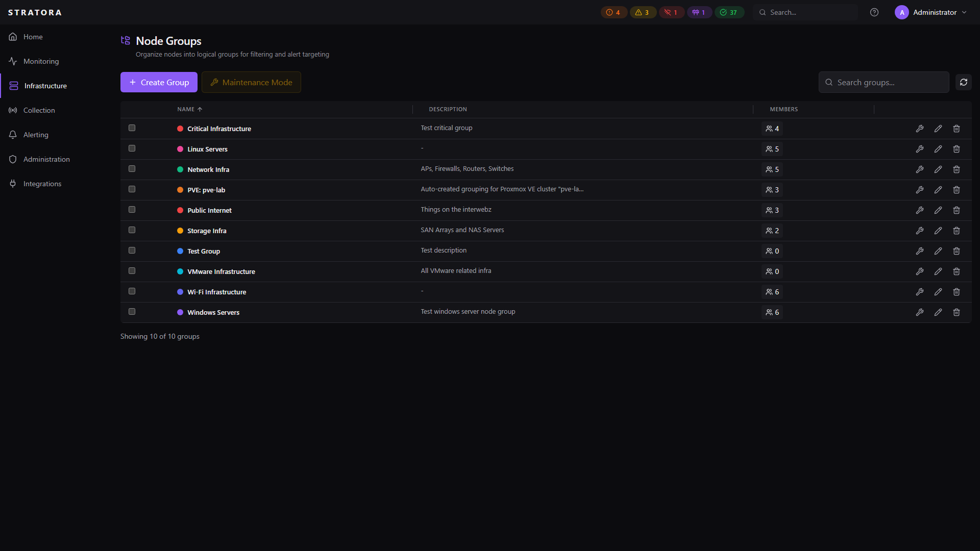
Task: Click maintenance wrench for PVE: pve-lab
Action: point(919,190)
